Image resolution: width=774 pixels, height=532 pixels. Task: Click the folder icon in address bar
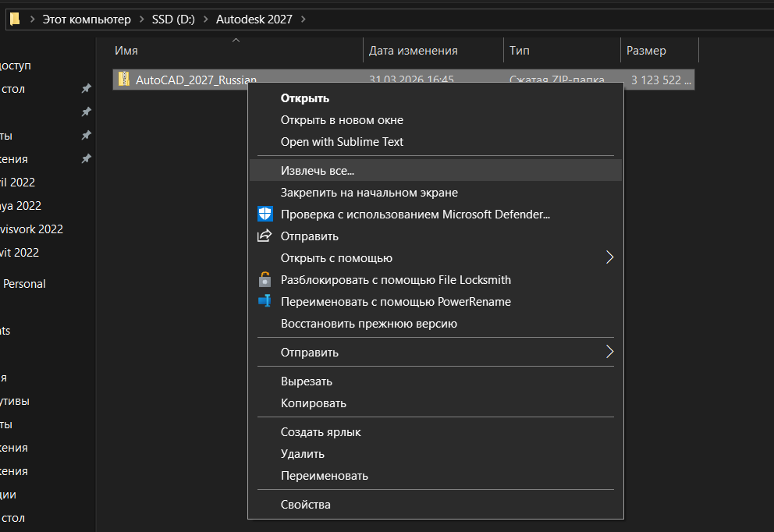pyautogui.click(x=15, y=20)
